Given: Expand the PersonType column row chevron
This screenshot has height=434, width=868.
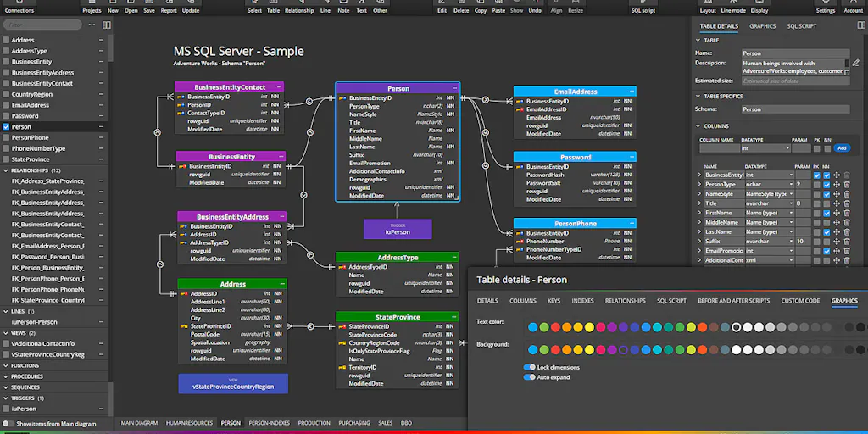Looking at the screenshot, I should coord(699,184).
